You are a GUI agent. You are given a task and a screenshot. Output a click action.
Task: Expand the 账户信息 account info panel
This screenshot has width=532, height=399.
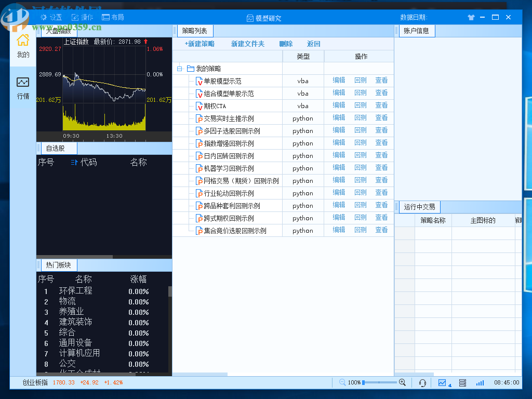[x=417, y=31]
